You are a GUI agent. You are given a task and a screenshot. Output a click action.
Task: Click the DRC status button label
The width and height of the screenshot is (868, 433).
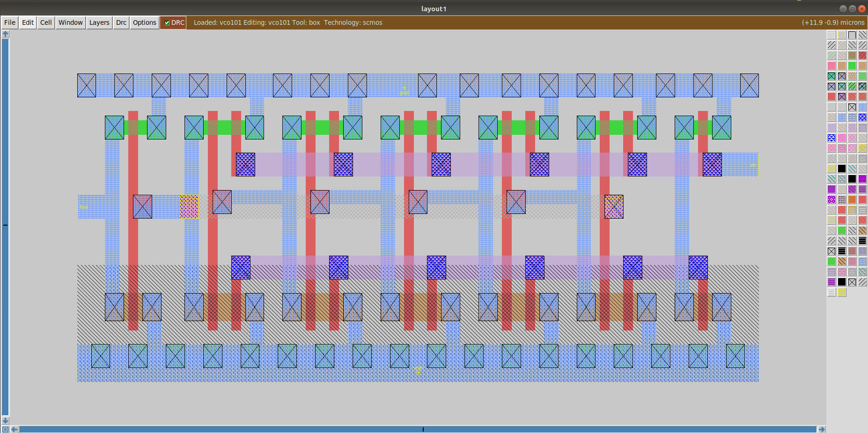click(178, 22)
